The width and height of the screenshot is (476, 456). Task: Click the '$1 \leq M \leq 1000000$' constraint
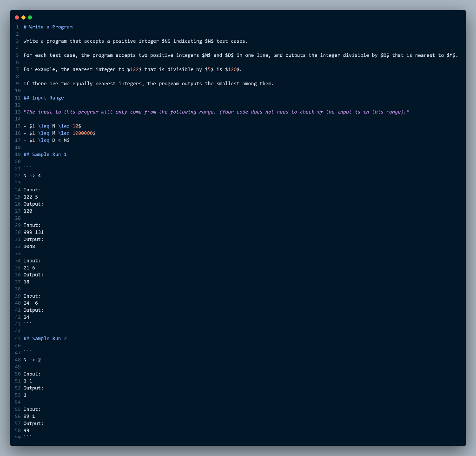pyautogui.click(x=58, y=133)
